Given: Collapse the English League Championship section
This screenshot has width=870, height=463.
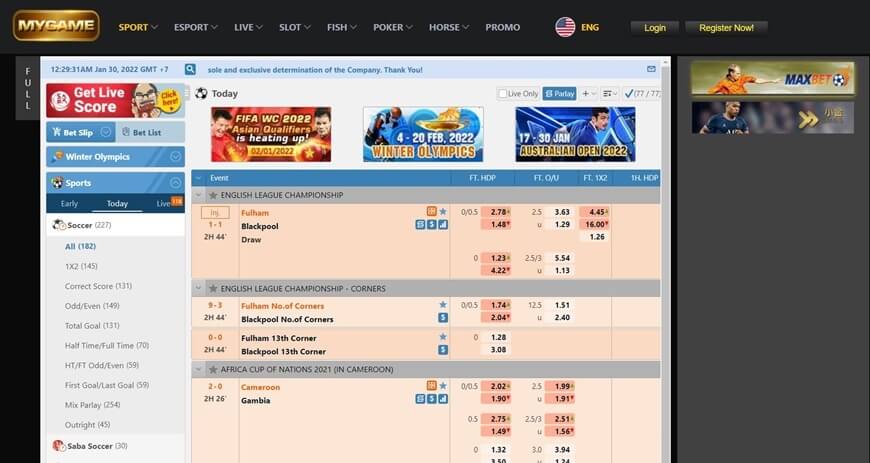Looking at the screenshot, I should coord(199,195).
